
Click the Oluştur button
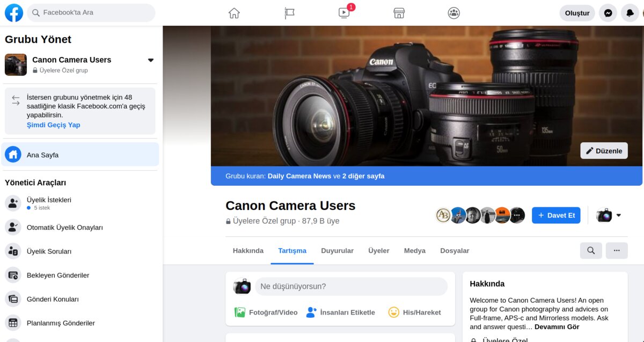[x=577, y=13]
